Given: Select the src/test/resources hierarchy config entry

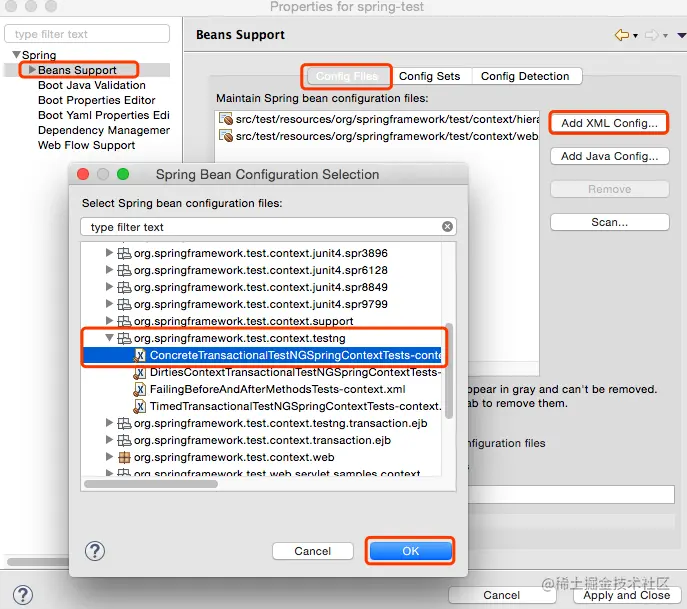Looking at the screenshot, I should point(379,119).
